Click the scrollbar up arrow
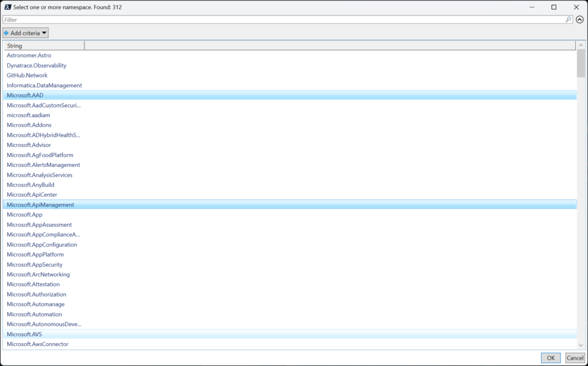The image size is (588, 366). [581, 45]
